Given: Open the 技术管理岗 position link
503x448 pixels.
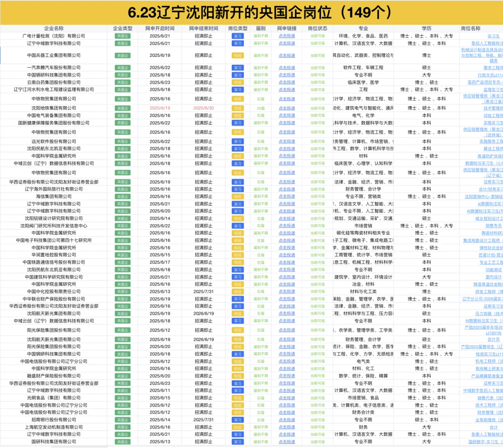Looking at the screenshot, I should [x=493, y=108].
